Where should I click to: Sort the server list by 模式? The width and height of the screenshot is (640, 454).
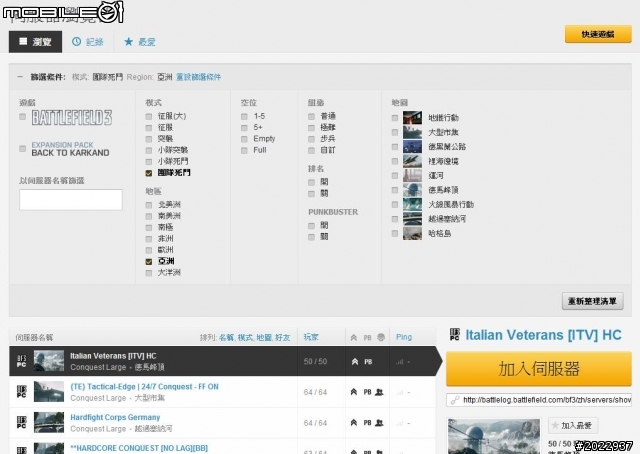point(245,338)
